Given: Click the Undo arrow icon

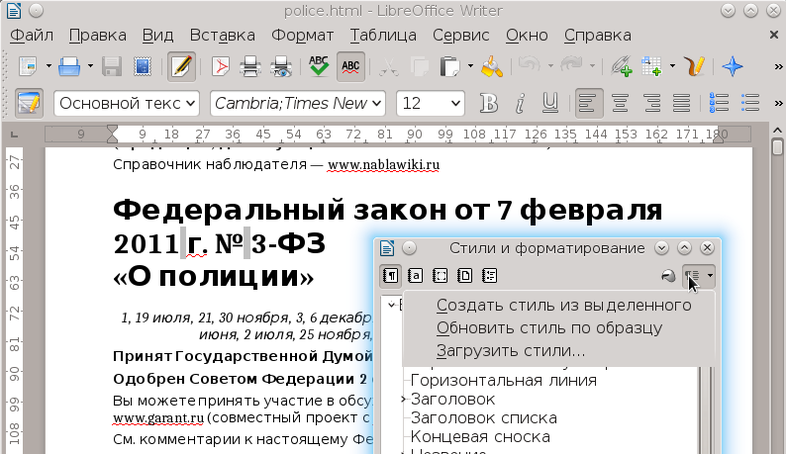Looking at the screenshot, I should (x=529, y=65).
